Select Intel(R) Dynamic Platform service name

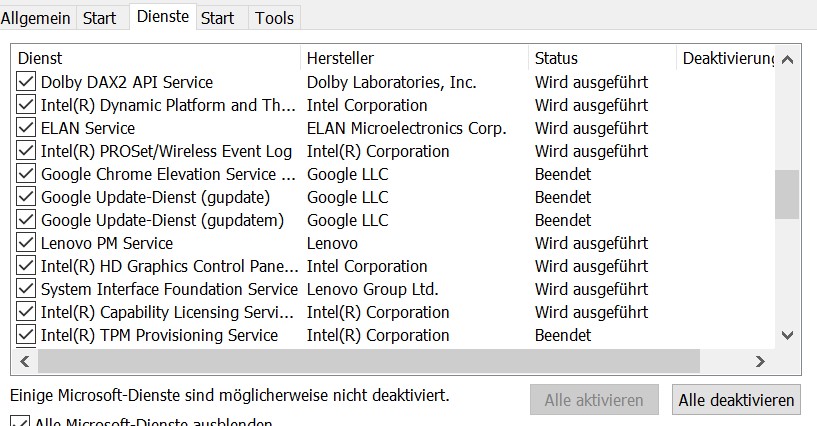click(168, 105)
